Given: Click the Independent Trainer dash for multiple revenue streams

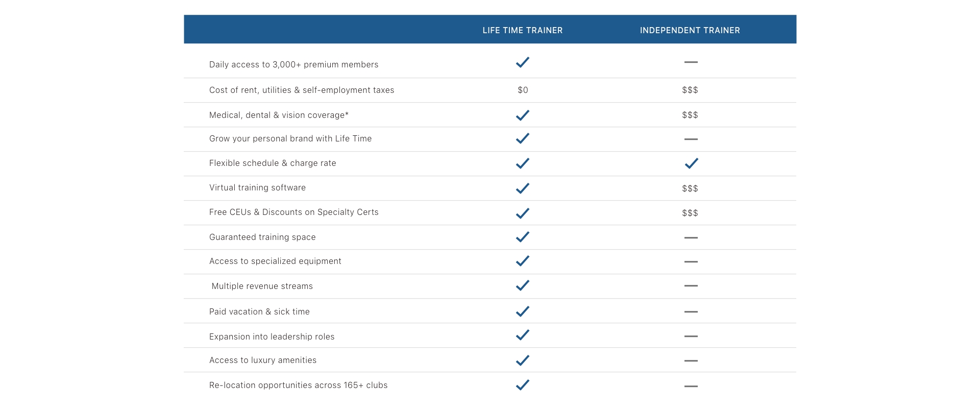Looking at the screenshot, I should [691, 286].
